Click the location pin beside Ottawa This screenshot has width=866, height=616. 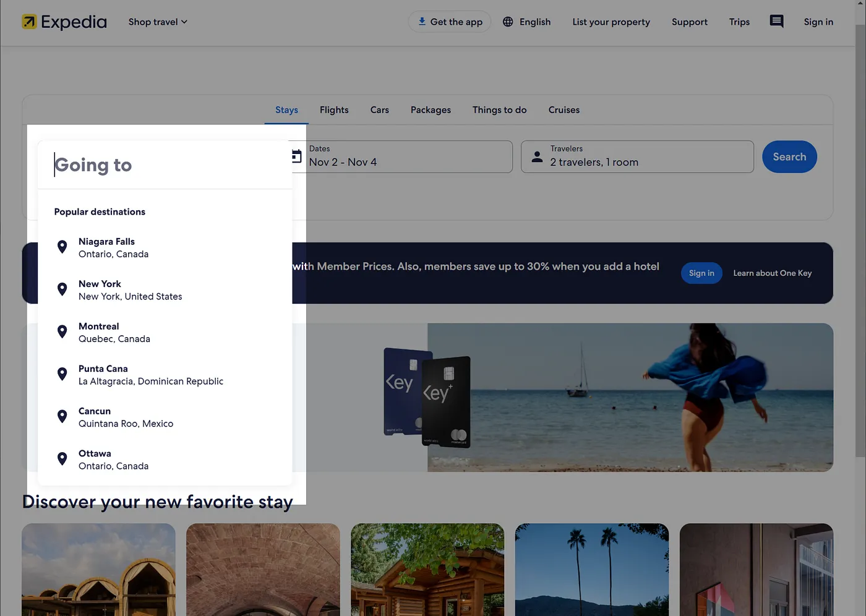62,459
